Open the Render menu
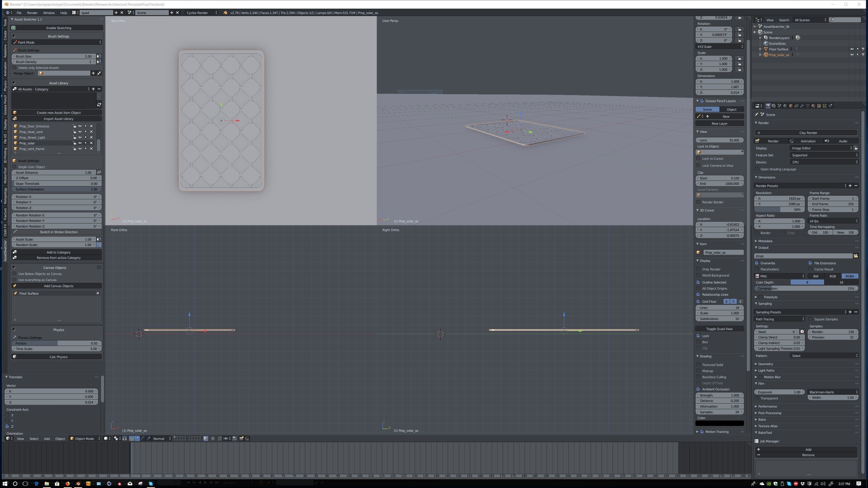The width and height of the screenshot is (868, 488). [32, 13]
